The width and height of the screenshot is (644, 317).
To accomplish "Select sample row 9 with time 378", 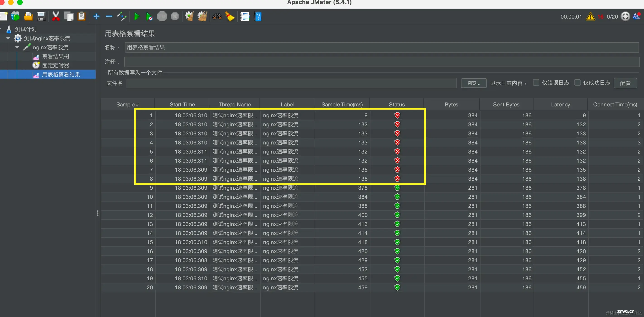I will (x=372, y=188).
